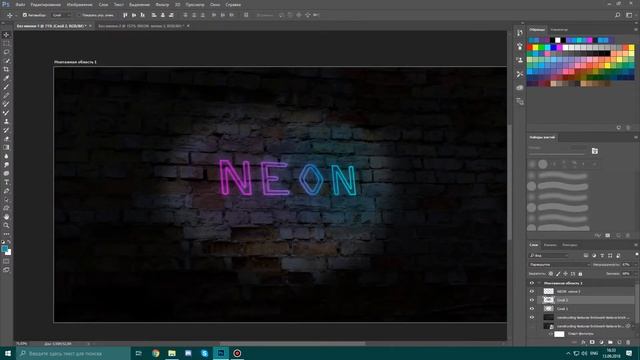640x360 pixels.
Task: Open the search icon in options bar
Action: (618, 15)
